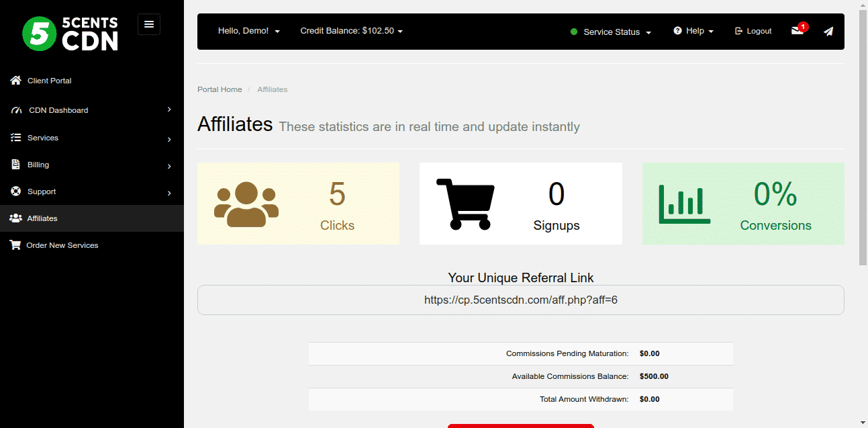Open the Help dropdown menu

pos(693,31)
